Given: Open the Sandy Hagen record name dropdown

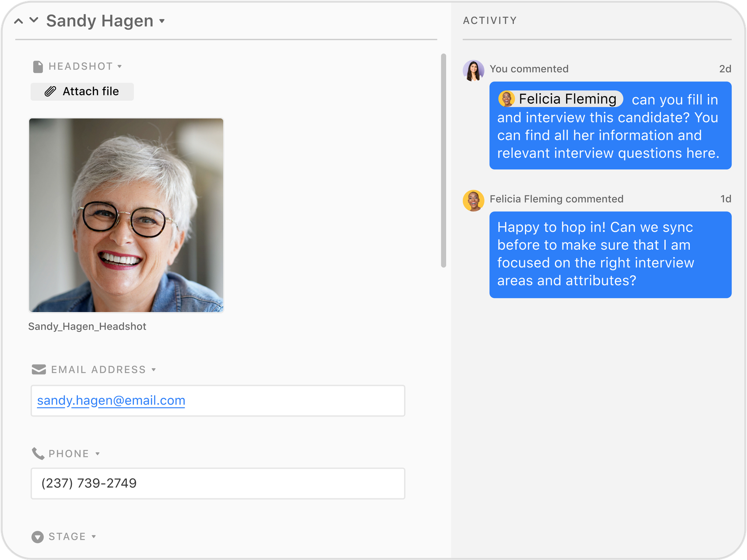Looking at the screenshot, I should 162,21.
